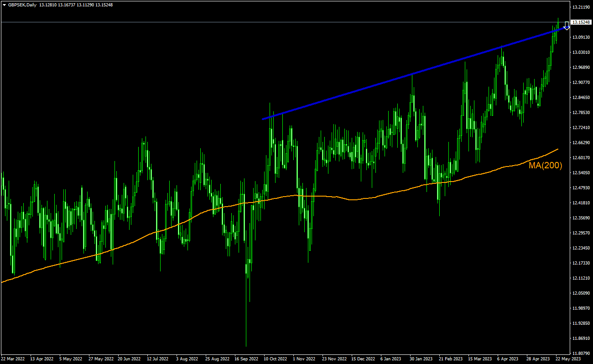Click the horizontal date axis at the bottom
The height and width of the screenshot is (364, 593).
click(296, 359)
